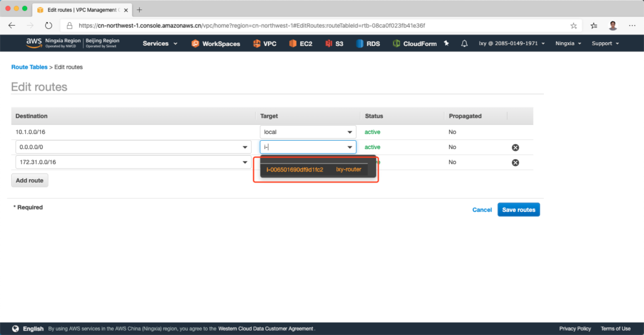This screenshot has height=335, width=644.
Task: Select the lxy-router instance suggestion
Action: pos(314,170)
